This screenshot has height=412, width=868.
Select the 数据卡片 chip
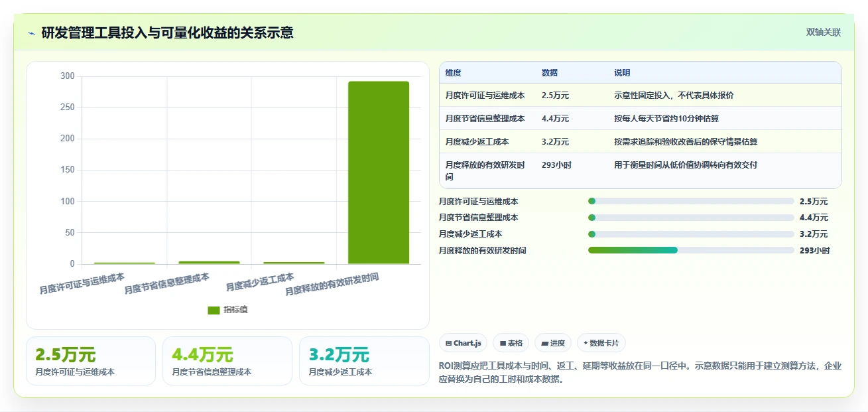pos(601,343)
